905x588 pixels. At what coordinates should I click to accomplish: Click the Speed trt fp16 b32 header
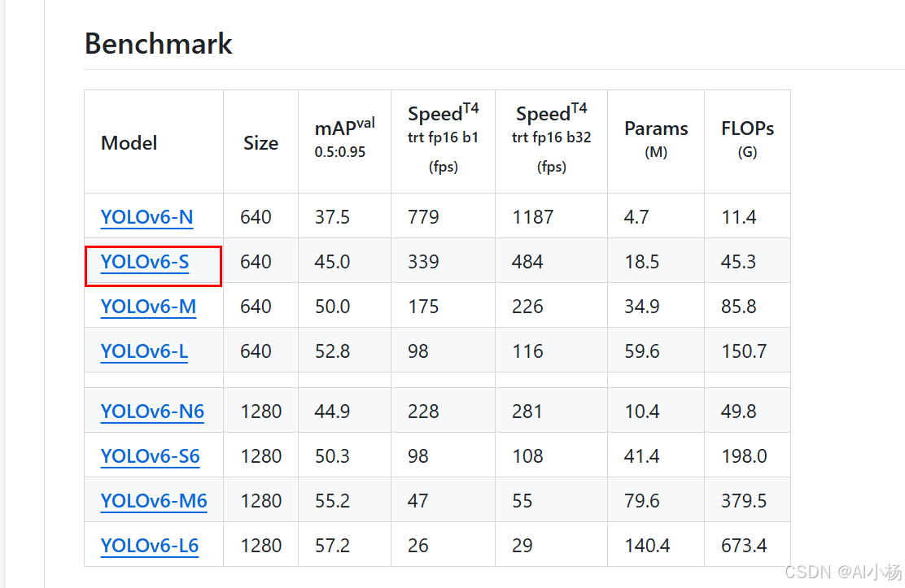pos(551,138)
